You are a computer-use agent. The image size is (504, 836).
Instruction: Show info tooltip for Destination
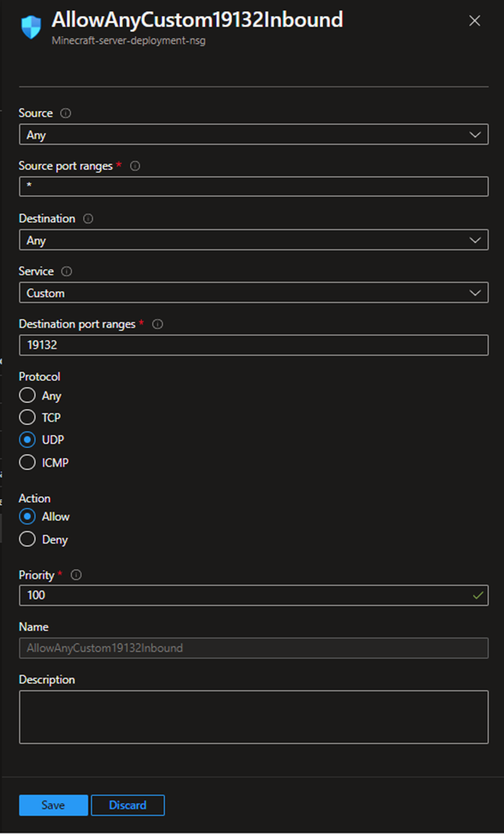[x=88, y=219]
